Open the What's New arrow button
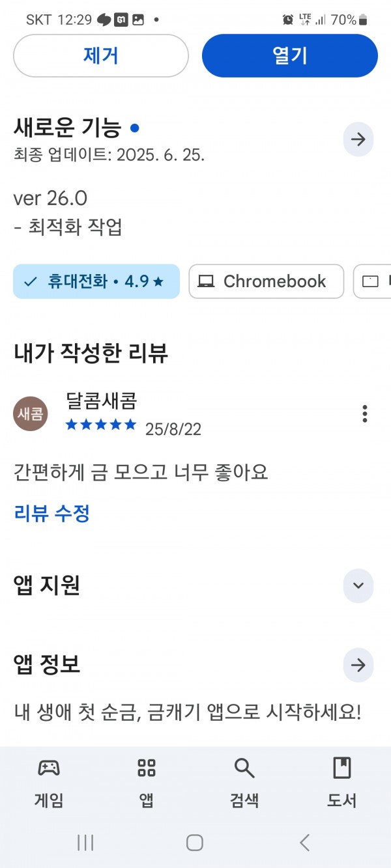Screen dimensions: 391x868 coord(358,139)
